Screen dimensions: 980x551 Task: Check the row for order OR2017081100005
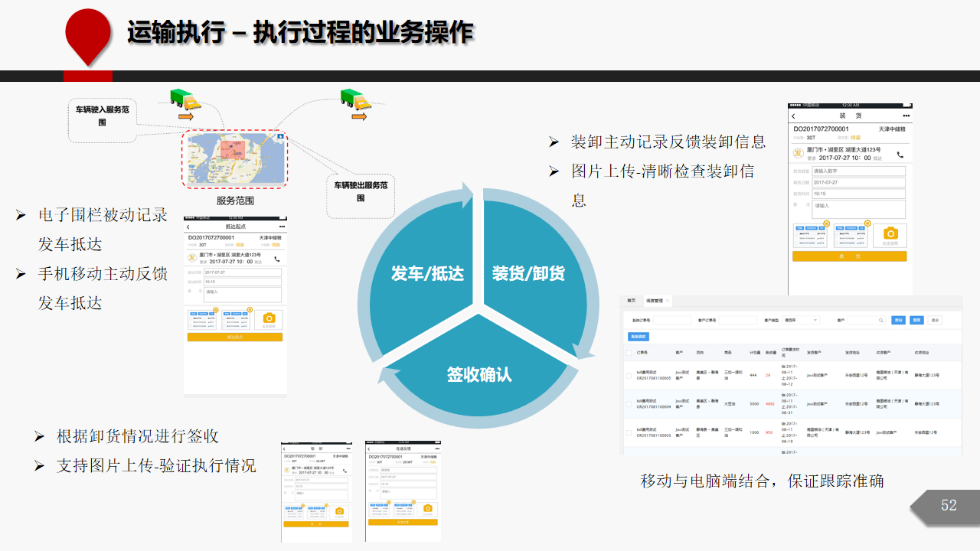[629, 376]
